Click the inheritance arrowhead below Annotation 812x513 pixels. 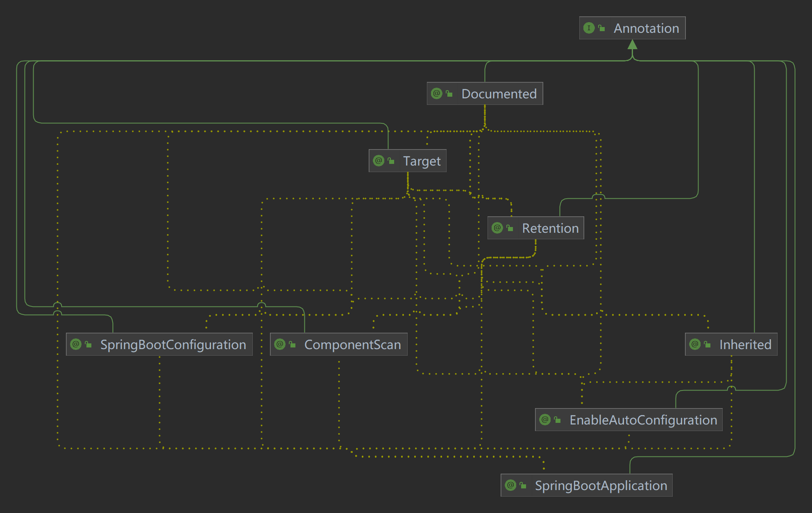tap(632, 44)
